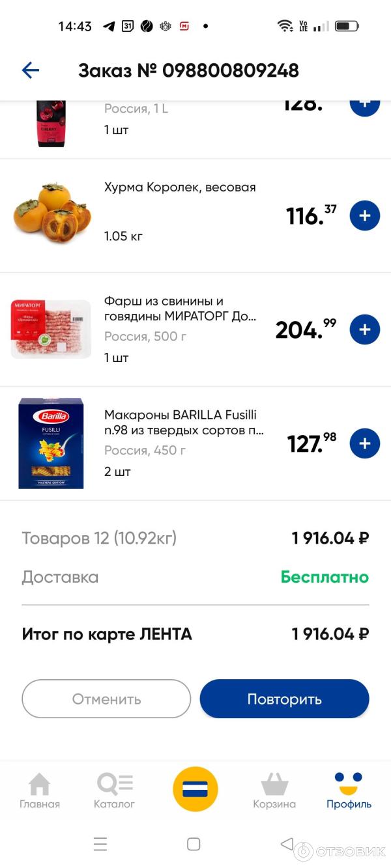Go to Корзина cart tab
The width and height of the screenshot is (391, 868).
(x=274, y=791)
